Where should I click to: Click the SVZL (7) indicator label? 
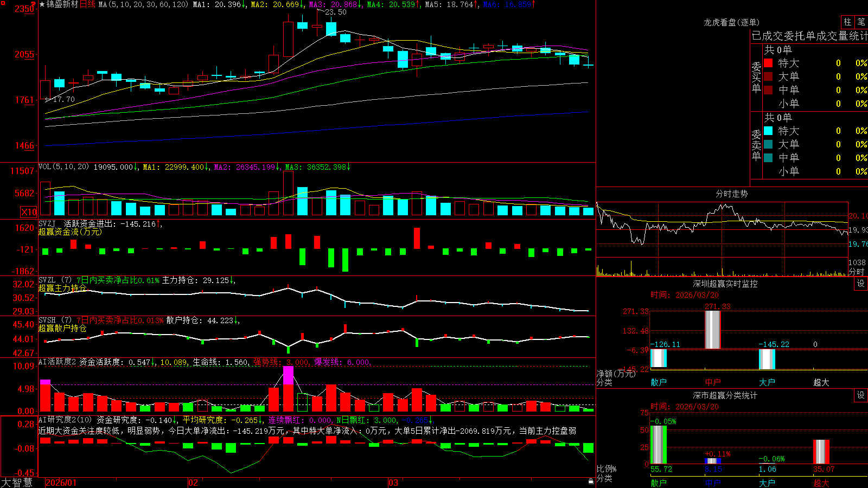[55, 280]
